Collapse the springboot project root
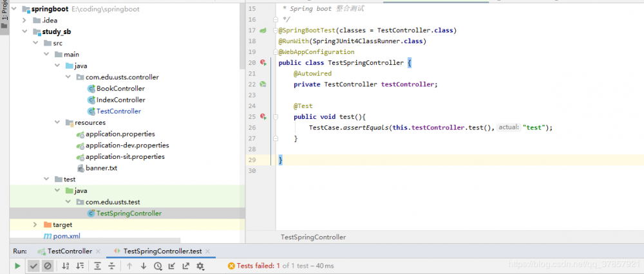 (x=15, y=8)
